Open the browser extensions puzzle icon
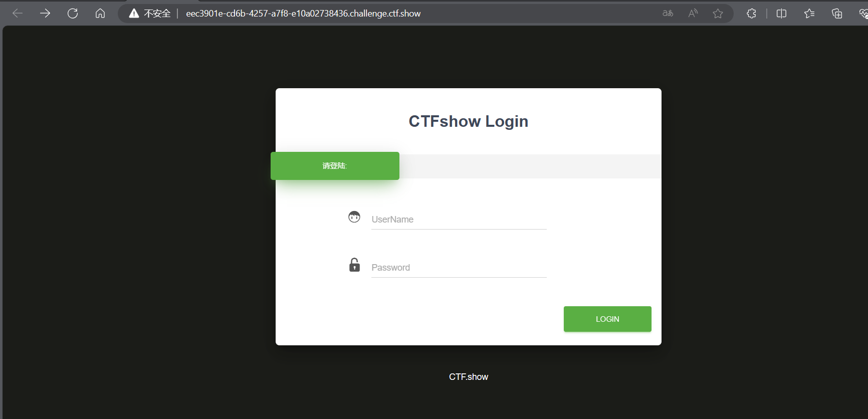The height and width of the screenshot is (419, 868). [751, 14]
